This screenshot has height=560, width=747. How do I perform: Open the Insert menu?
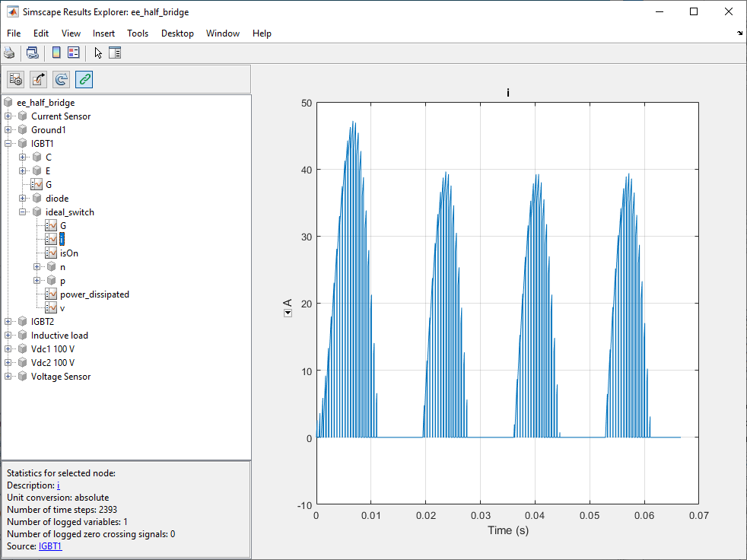[103, 33]
